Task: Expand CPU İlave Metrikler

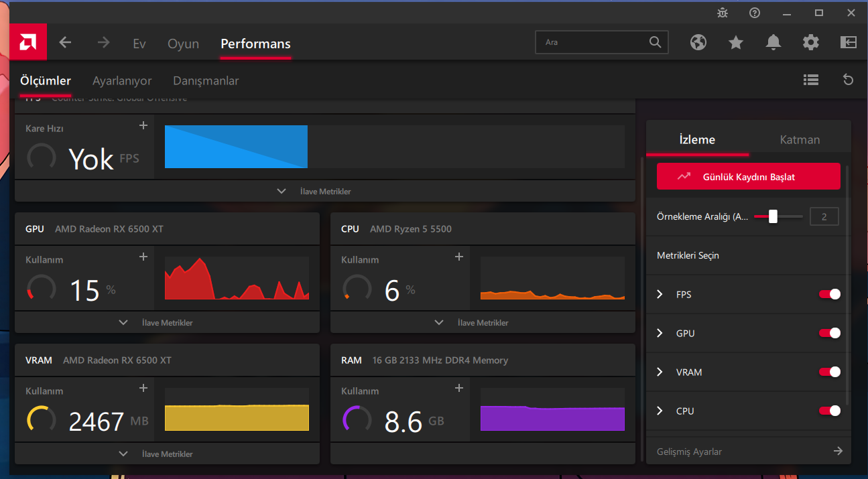Action: tap(483, 322)
